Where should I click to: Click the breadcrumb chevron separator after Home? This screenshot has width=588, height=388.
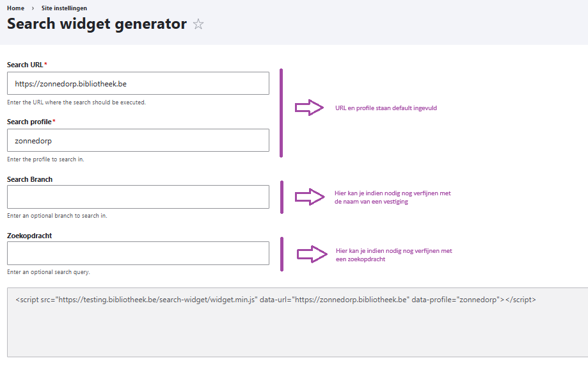coord(33,8)
